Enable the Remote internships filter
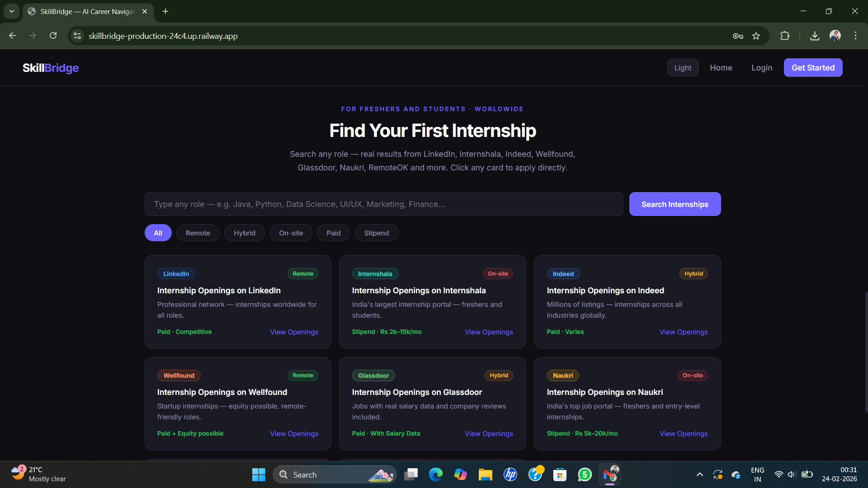868x488 pixels. pos(198,233)
